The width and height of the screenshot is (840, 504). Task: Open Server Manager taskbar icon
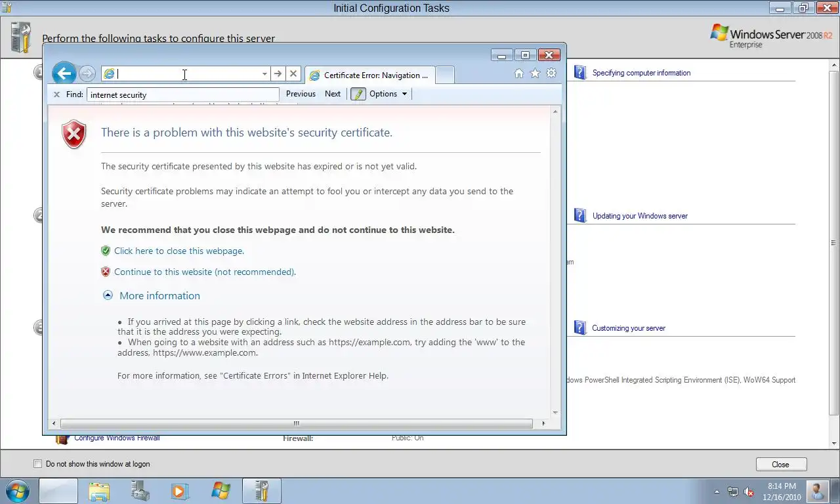(x=140, y=491)
